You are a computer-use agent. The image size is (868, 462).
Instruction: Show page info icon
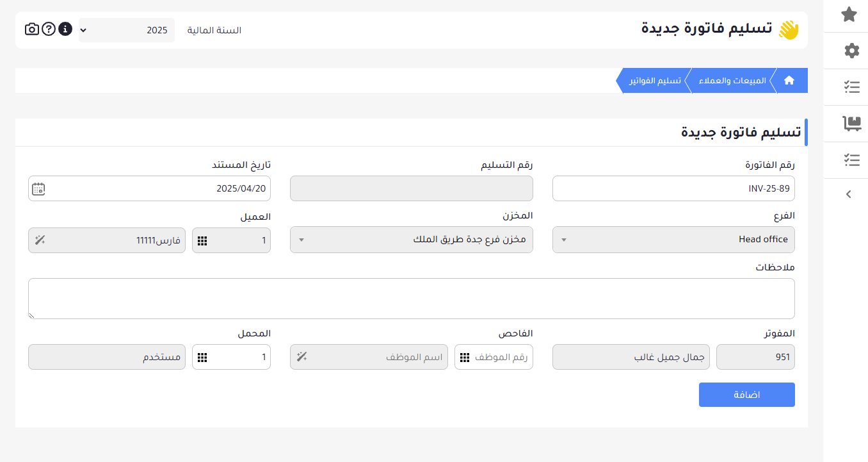coord(65,29)
